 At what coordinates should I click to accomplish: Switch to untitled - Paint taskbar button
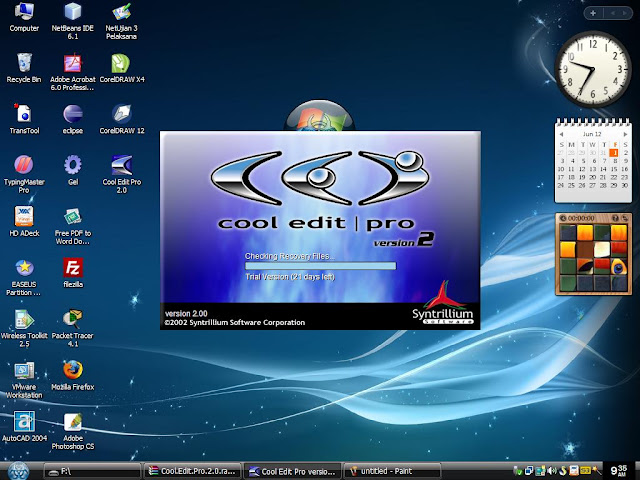point(393,471)
